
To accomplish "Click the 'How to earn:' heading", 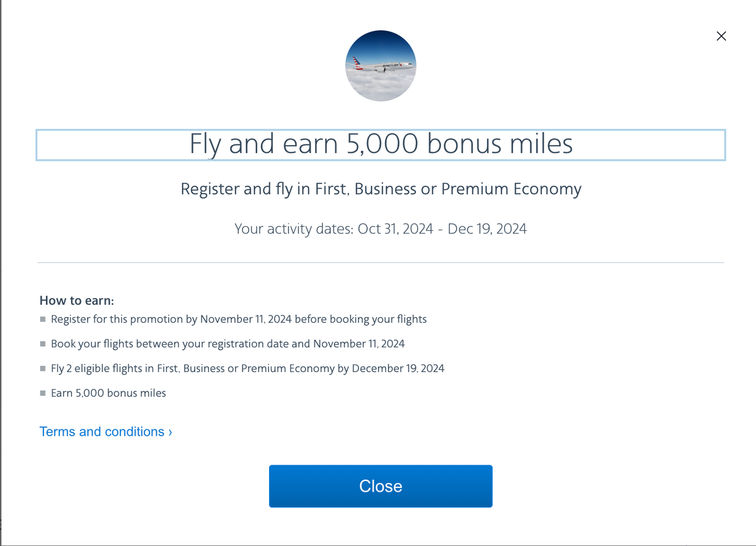I will click(76, 301).
